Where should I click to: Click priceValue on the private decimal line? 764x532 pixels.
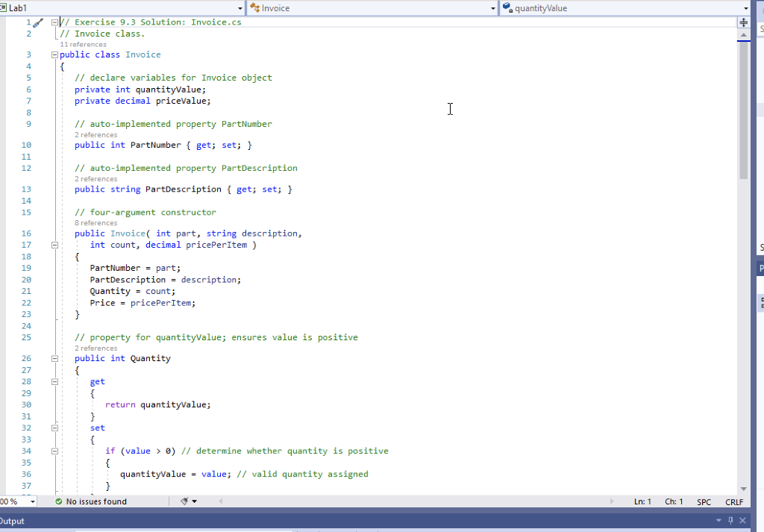click(181, 101)
